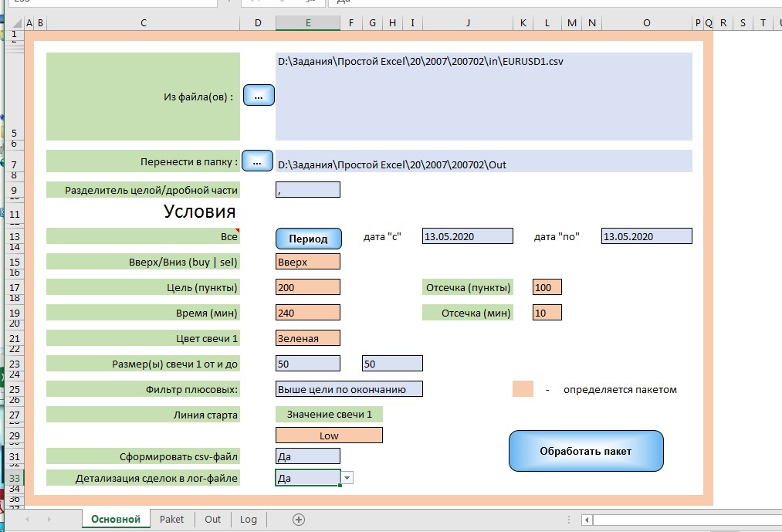
Task: Click the browse button next to Перенести в папку
Action: click(257, 161)
